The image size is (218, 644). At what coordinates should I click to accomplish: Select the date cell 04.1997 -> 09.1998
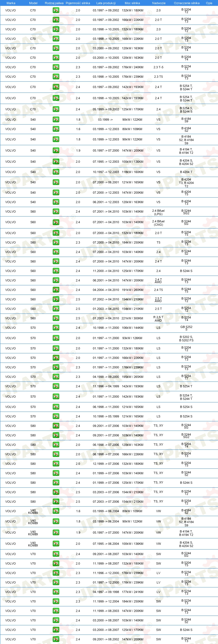click(106, 592)
